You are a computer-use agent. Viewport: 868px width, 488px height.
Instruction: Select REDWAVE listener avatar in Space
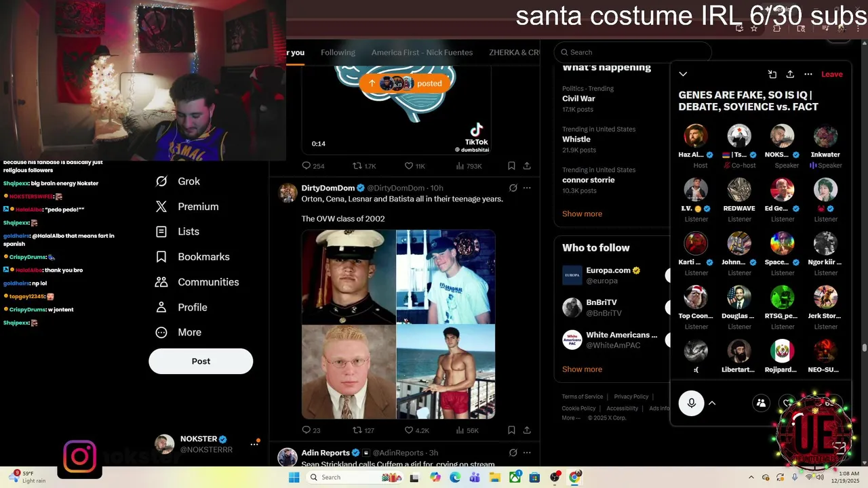pos(739,190)
